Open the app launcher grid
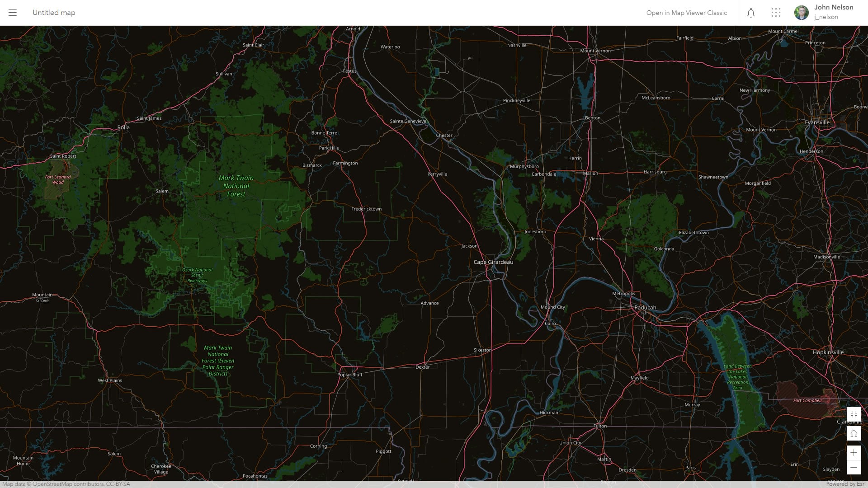The height and width of the screenshot is (488, 868). click(776, 13)
